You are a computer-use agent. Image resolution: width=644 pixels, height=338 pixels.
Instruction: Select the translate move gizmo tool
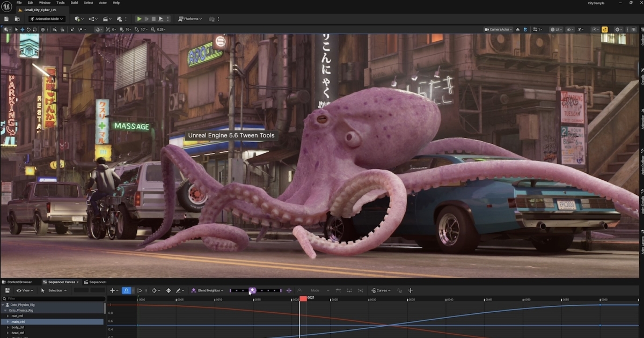22,30
